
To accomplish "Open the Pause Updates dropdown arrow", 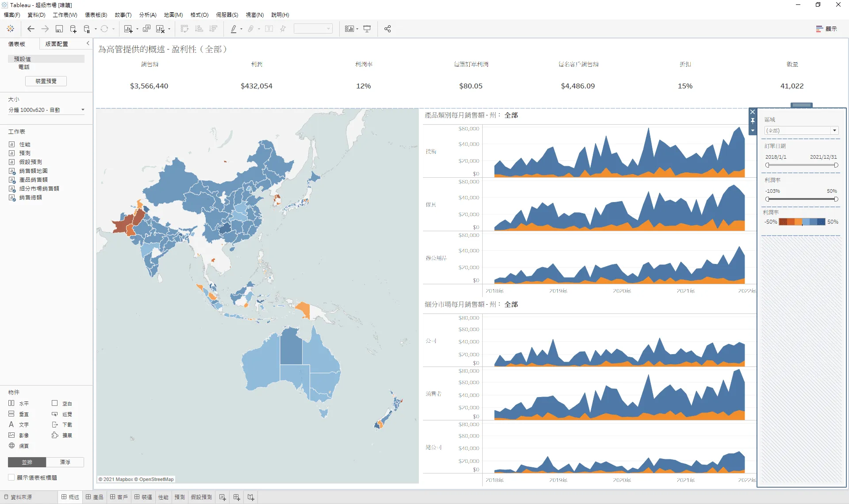I will (x=95, y=29).
